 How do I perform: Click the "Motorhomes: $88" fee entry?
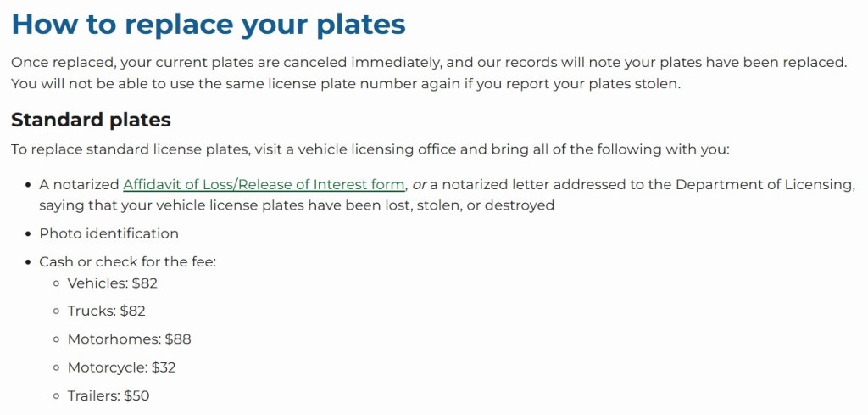point(129,339)
